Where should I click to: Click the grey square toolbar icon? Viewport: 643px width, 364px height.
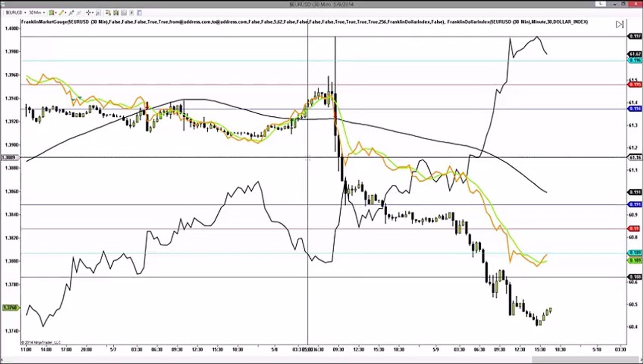coord(124,13)
